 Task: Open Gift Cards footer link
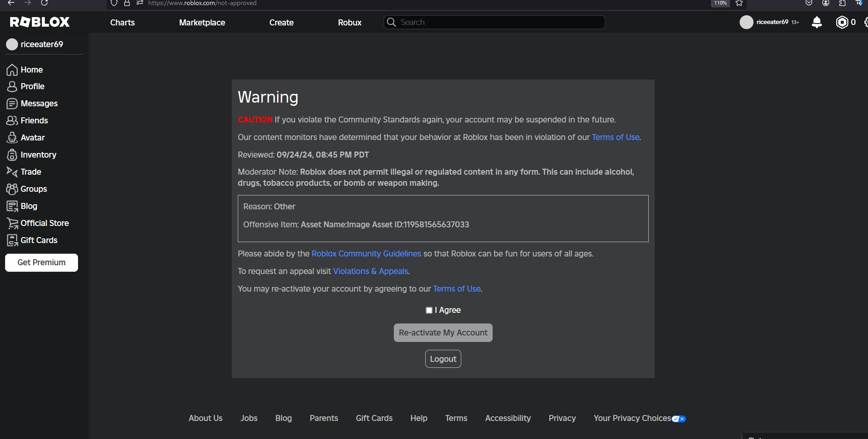[374, 418]
